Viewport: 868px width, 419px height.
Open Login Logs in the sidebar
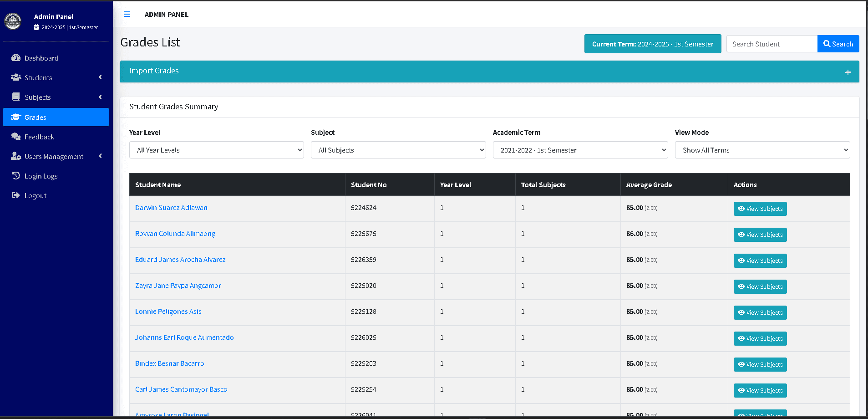point(56,176)
